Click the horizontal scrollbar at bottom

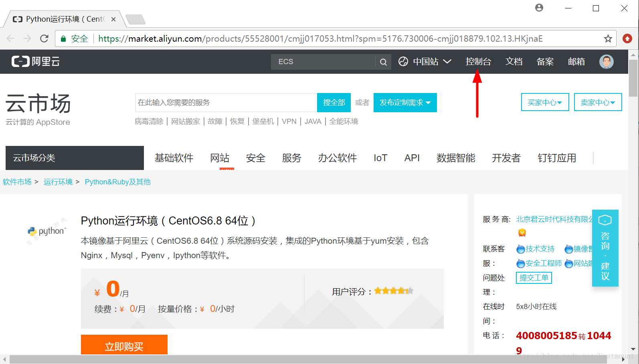point(308,359)
